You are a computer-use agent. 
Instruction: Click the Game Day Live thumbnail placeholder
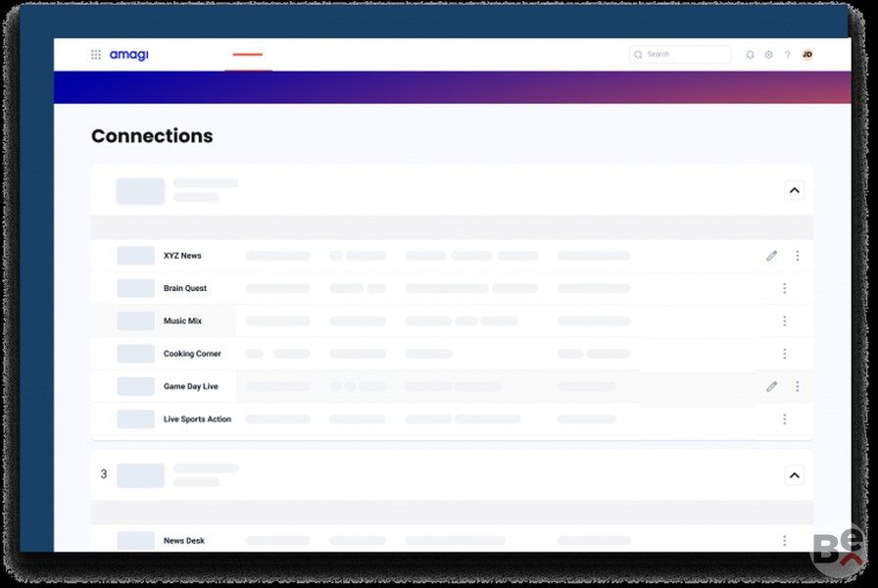[135, 386]
